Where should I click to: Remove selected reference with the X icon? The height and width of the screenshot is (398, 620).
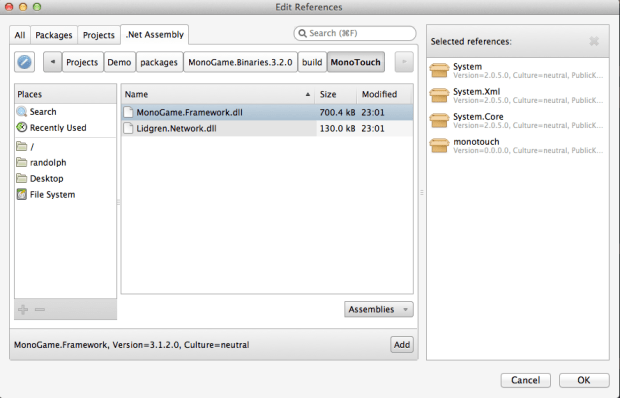point(594,41)
